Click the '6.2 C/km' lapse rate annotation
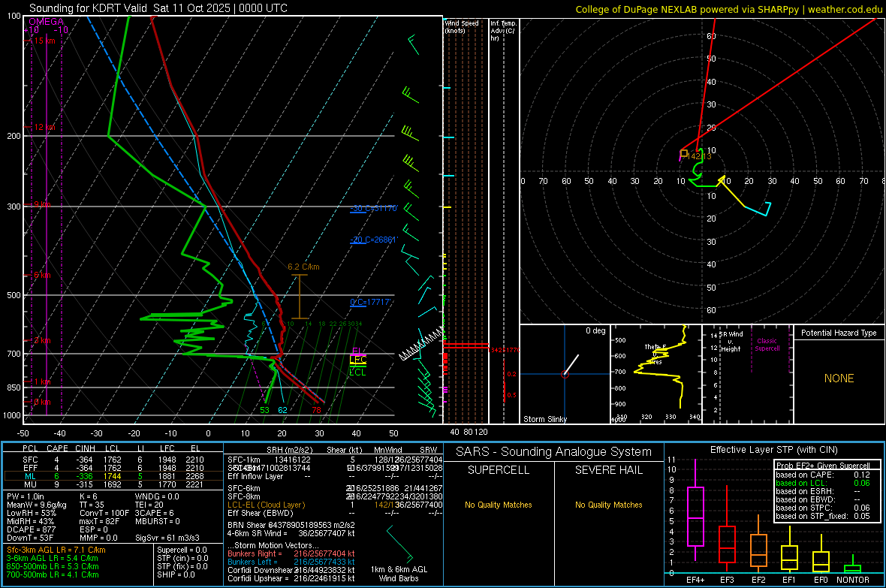886x588 pixels. pos(303,267)
